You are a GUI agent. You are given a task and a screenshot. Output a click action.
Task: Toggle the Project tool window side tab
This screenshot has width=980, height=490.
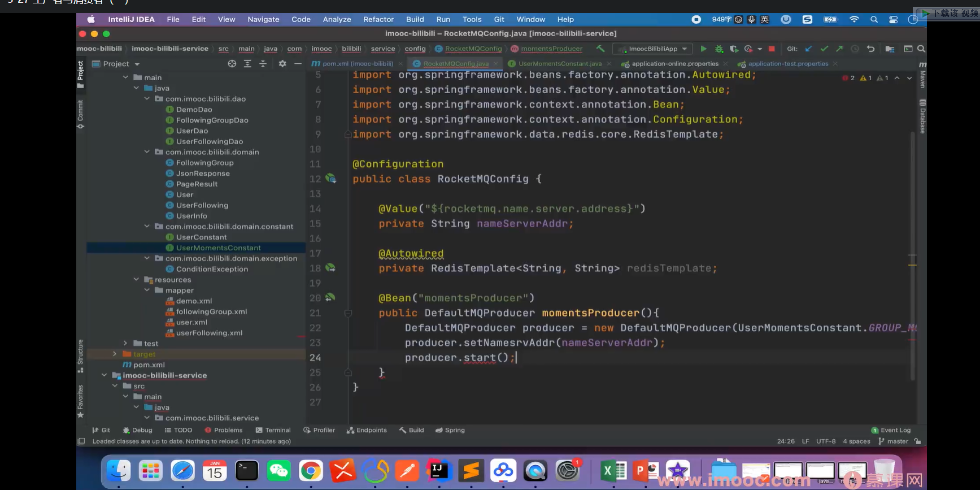point(81,72)
